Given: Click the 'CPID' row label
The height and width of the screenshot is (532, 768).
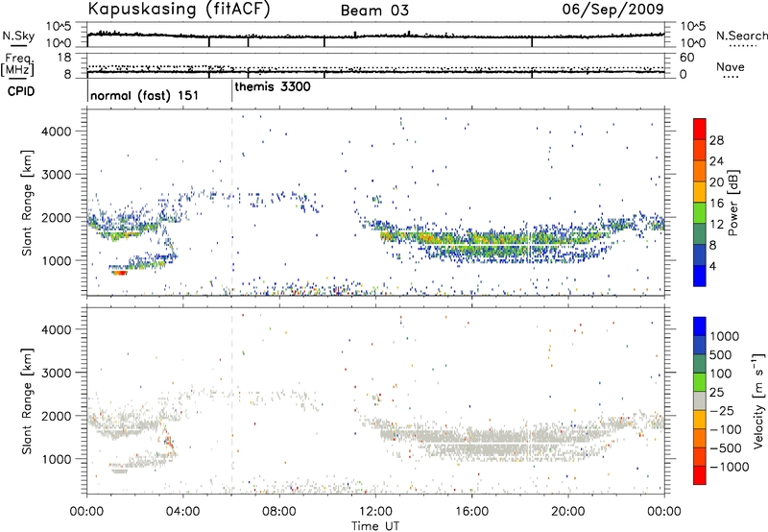Looking at the screenshot, I should point(21,91).
